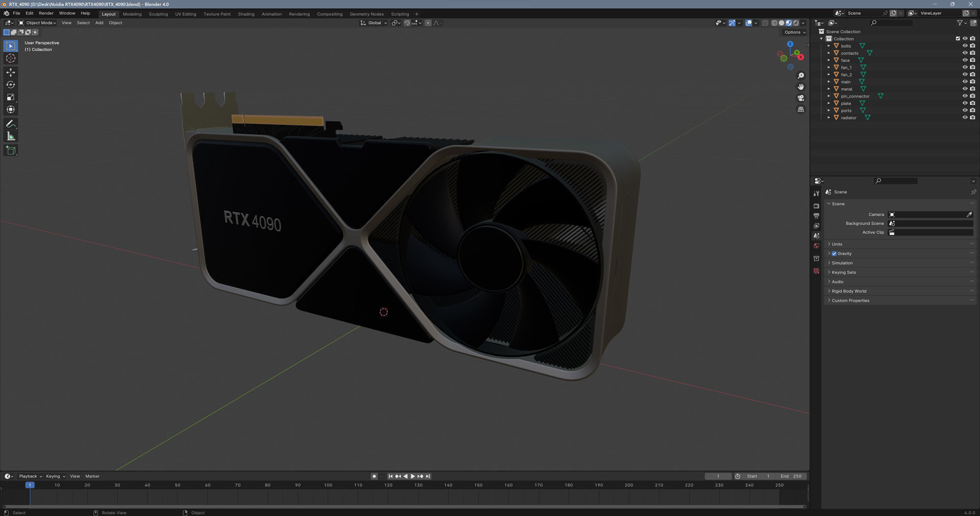This screenshot has width=980, height=516.
Task: Toggle proportional editing
Action: (428, 23)
